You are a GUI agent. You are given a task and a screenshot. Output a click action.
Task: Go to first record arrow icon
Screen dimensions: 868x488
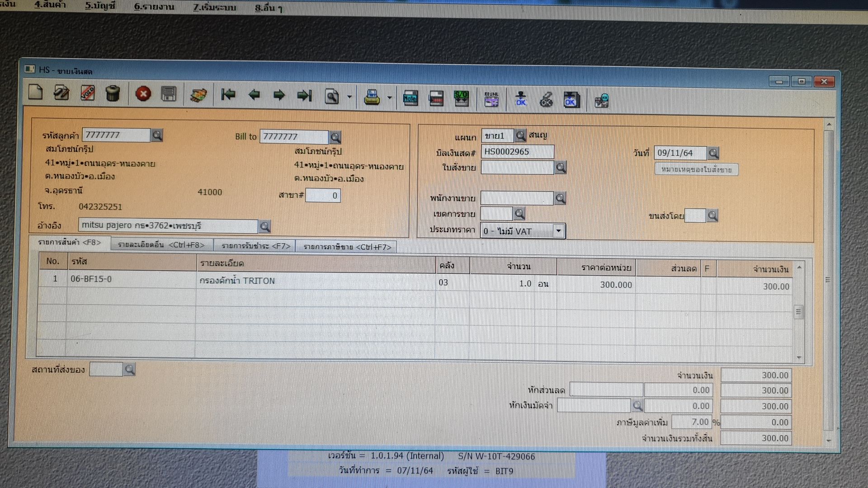[228, 95]
